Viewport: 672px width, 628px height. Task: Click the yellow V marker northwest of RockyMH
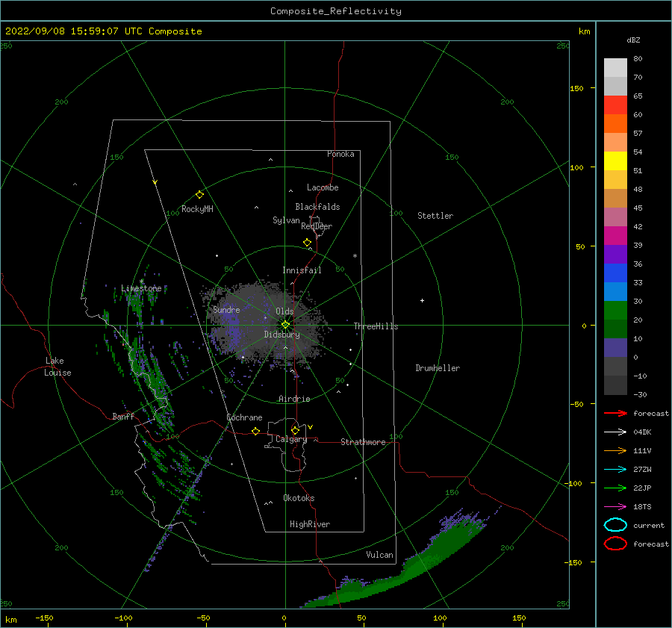(x=155, y=182)
